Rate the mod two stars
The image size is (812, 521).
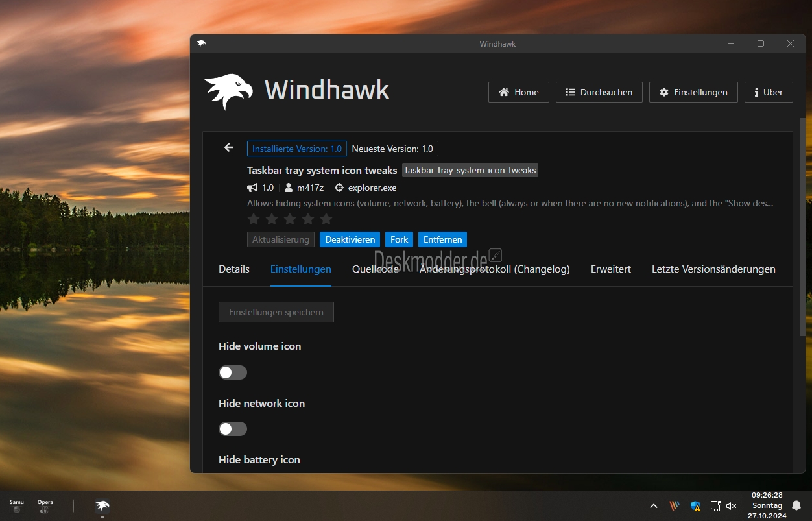(272, 219)
